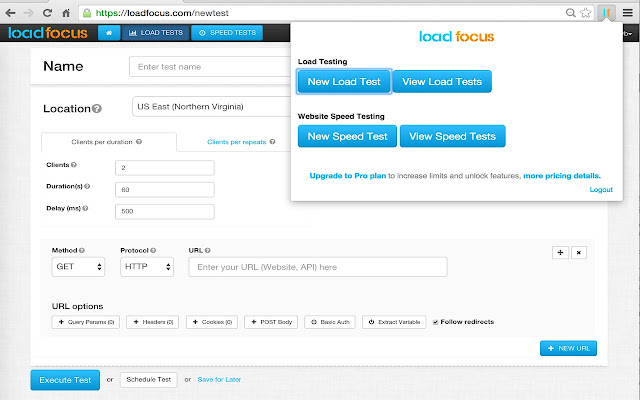Image resolution: width=640 pixels, height=400 pixels.
Task: Click the browser forward arrow
Action: (29, 13)
